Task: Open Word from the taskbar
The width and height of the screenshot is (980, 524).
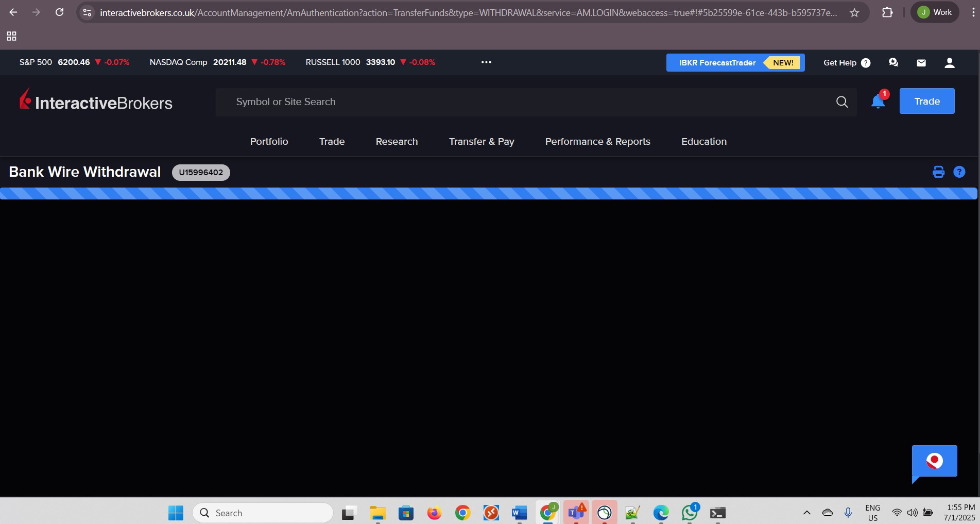Action: click(519, 513)
